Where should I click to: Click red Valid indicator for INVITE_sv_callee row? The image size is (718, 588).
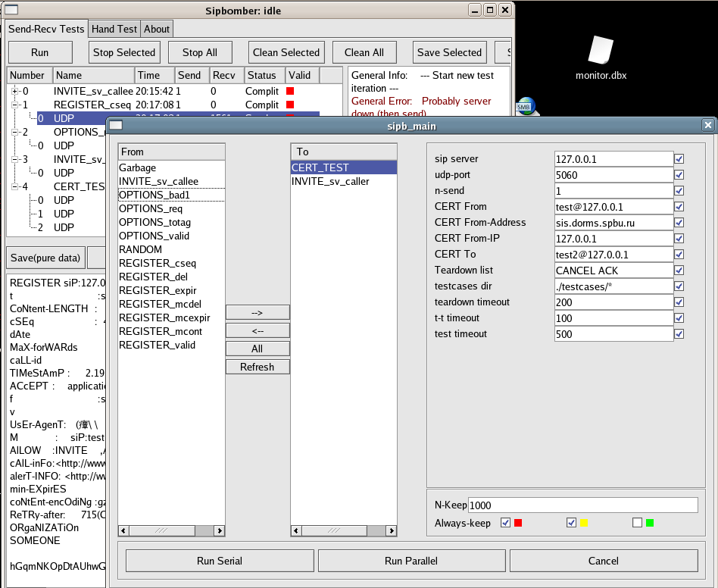tap(289, 91)
